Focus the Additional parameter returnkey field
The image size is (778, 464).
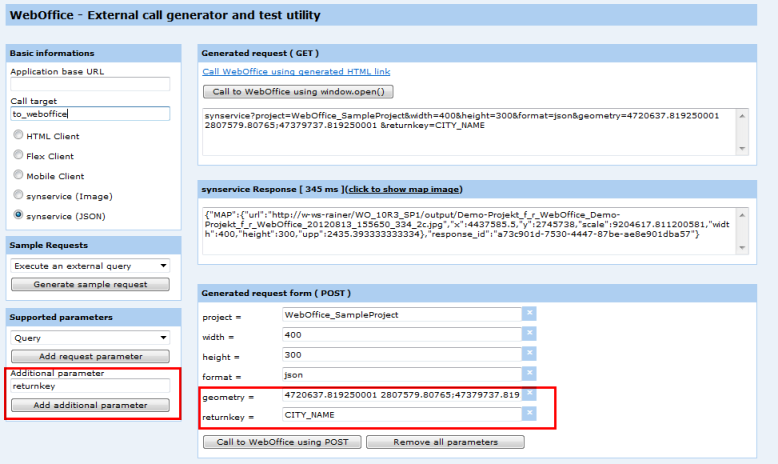pos(90,386)
